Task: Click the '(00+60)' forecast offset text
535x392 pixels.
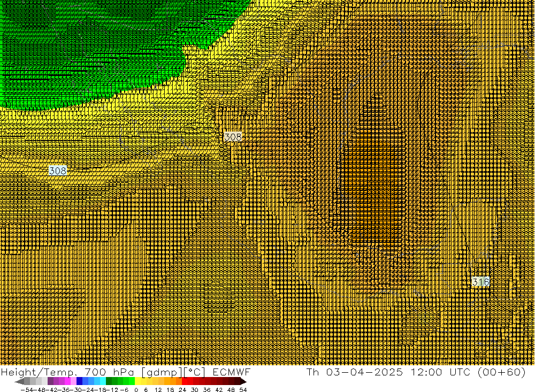Action: pos(502,372)
